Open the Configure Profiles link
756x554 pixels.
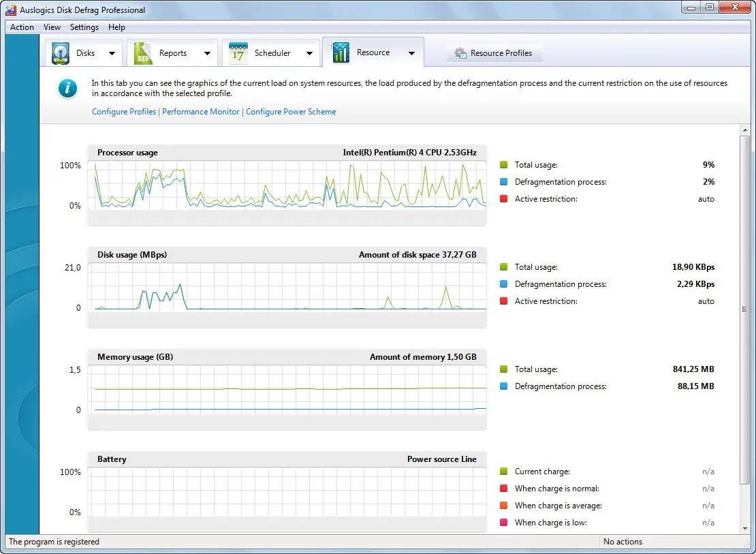pyautogui.click(x=124, y=112)
